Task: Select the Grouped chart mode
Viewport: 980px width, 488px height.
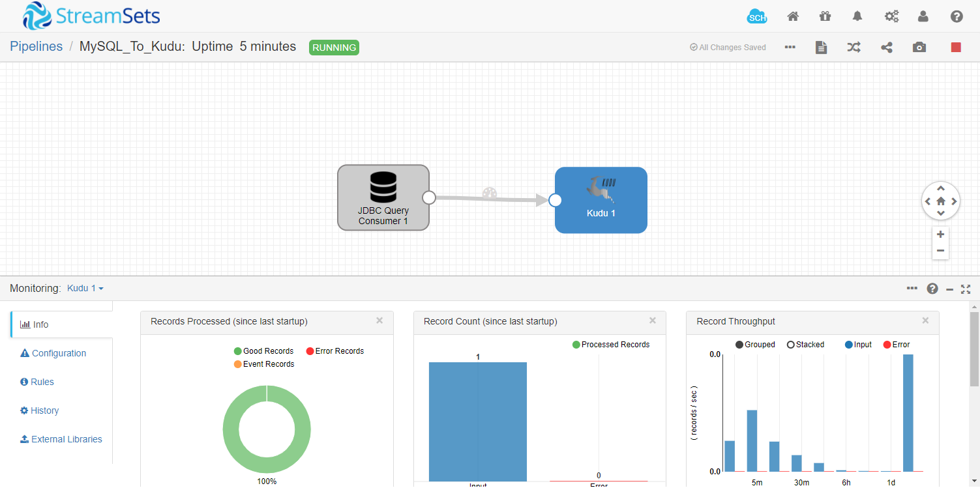Action: click(755, 345)
